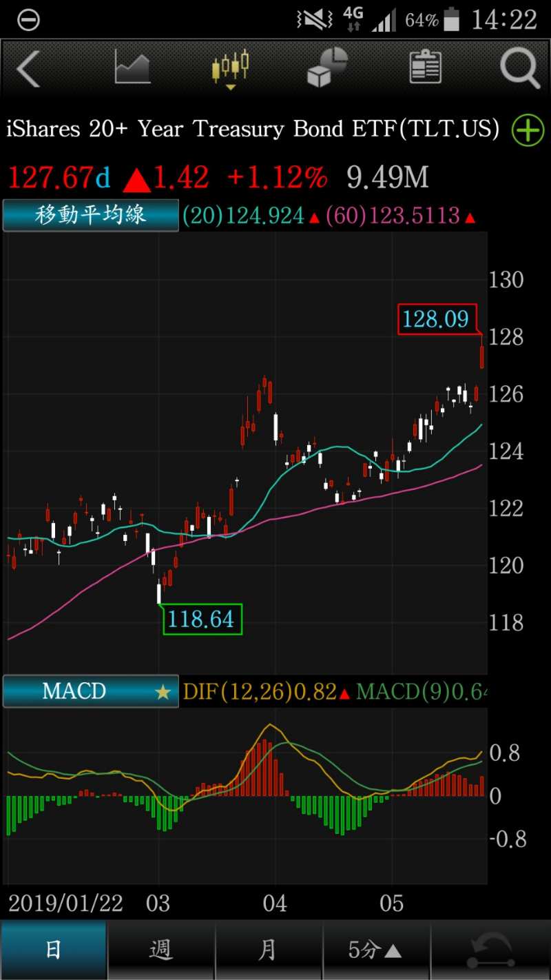This screenshot has height=980, width=551.
Task: Open the line chart view icon
Action: tap(132, 68)
